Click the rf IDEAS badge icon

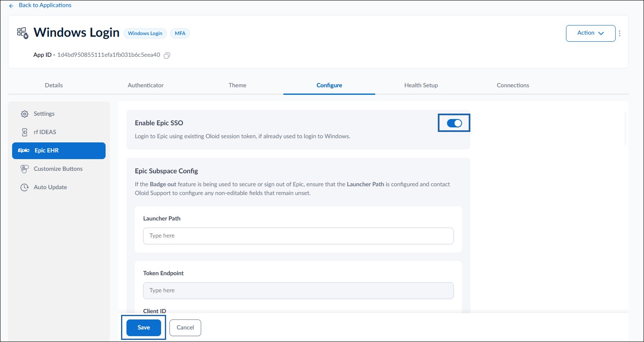click(25, 132)
